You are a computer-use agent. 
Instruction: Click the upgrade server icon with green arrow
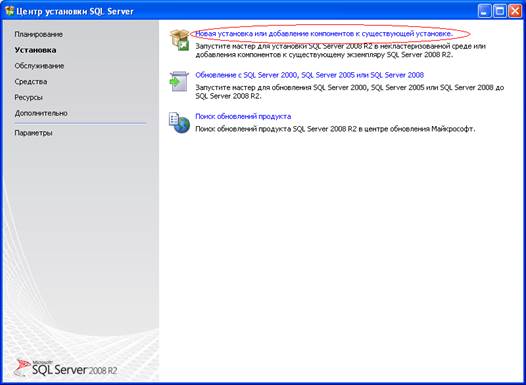pyautogui.click(x=179, y=81)
